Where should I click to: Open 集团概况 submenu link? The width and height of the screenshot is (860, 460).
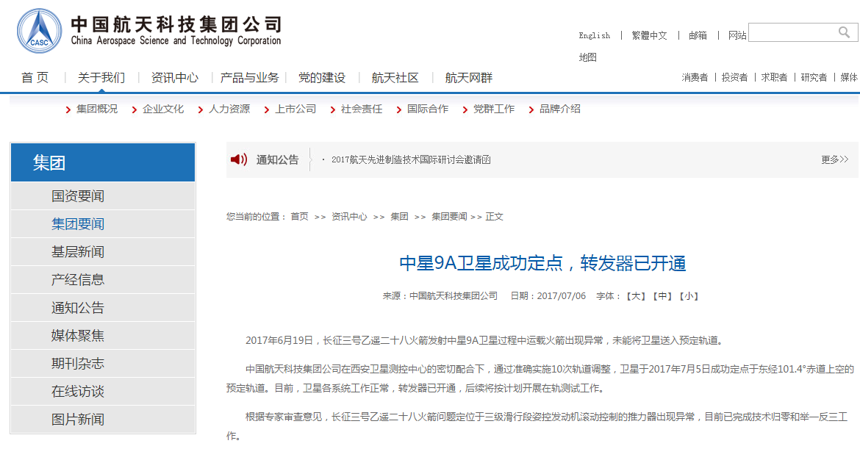click(97, 109)
